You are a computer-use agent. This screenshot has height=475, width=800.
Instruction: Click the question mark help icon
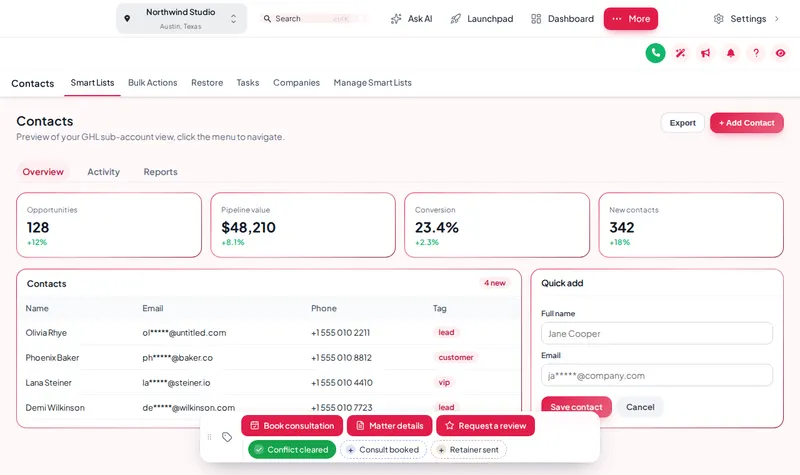756,53
